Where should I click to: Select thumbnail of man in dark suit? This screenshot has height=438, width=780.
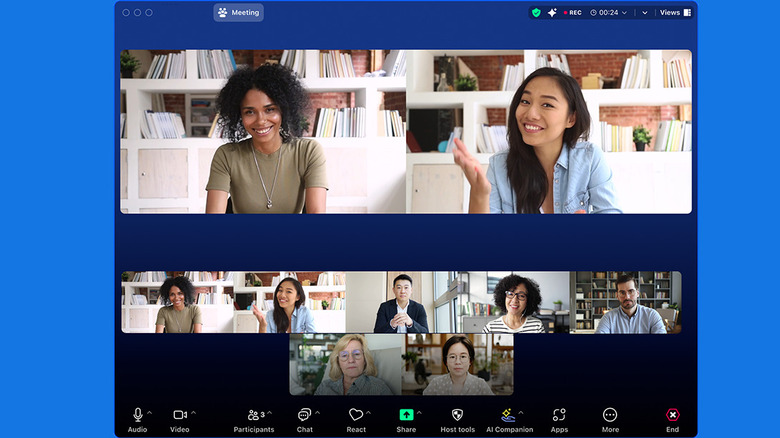[x=401, y=302]
